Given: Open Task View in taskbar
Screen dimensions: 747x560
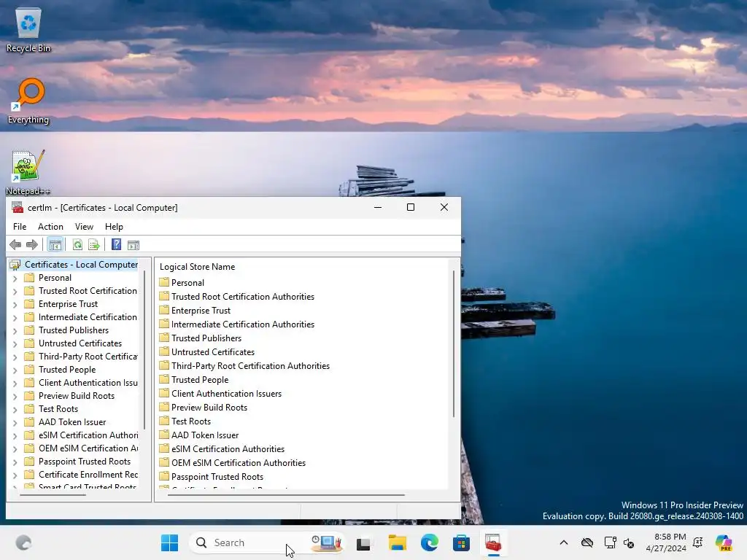Looking at the screenshot, I should [x=363, y=542].
